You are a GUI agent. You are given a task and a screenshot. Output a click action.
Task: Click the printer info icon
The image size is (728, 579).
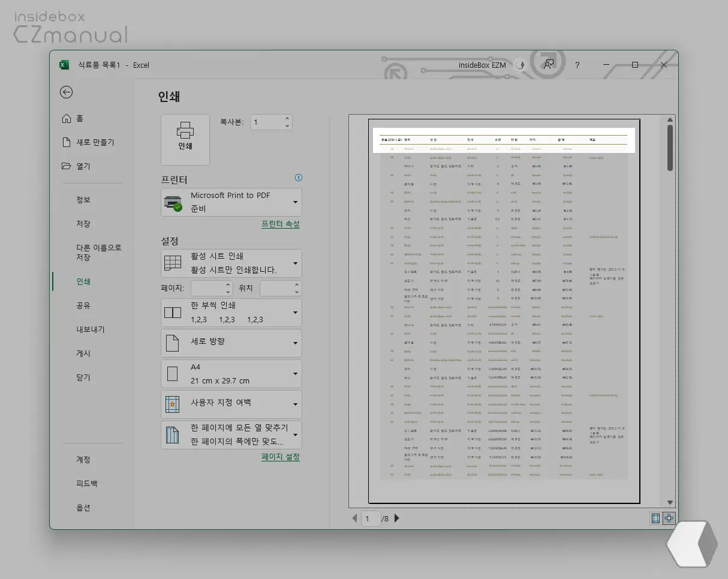pyautogui.click(x=299, y=178)
